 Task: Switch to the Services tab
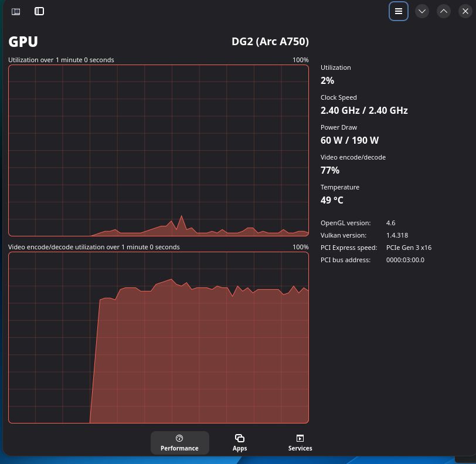coord(300,442)
